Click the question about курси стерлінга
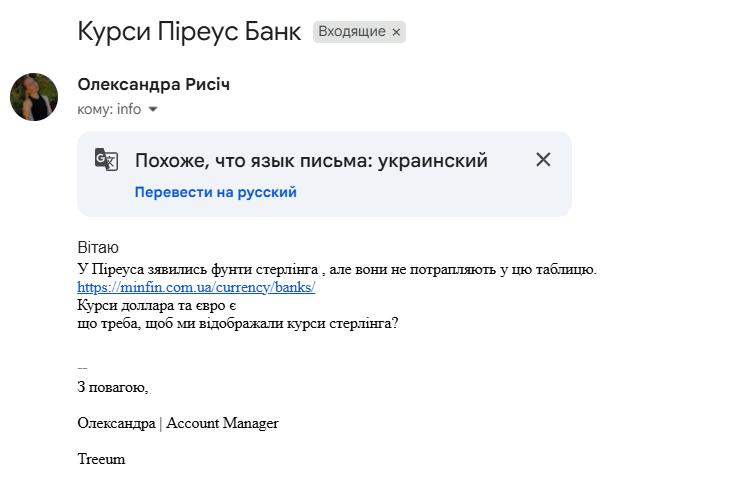Viewport: 730px width, 480px height. tap(238, 323)
